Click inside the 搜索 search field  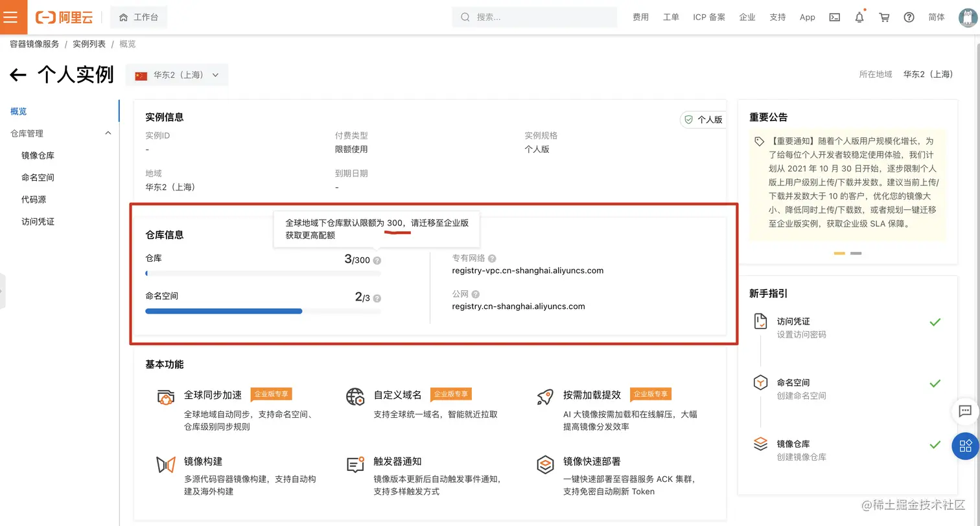534,17
